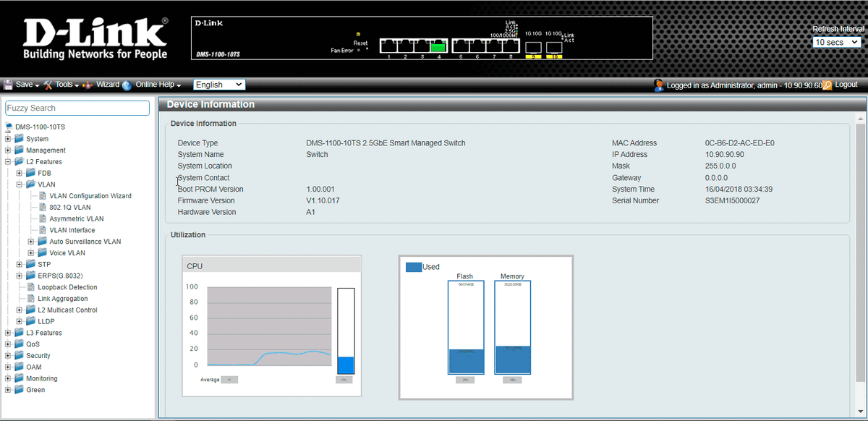
Task: Click the CPU utilization line graph
Action: tap(269, 326)
